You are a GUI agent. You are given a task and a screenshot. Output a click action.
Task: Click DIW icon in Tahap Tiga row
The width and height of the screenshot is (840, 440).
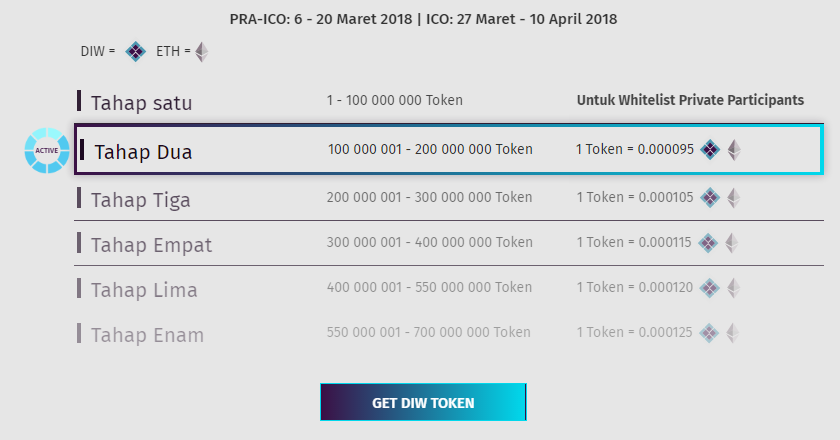(710, 198)
